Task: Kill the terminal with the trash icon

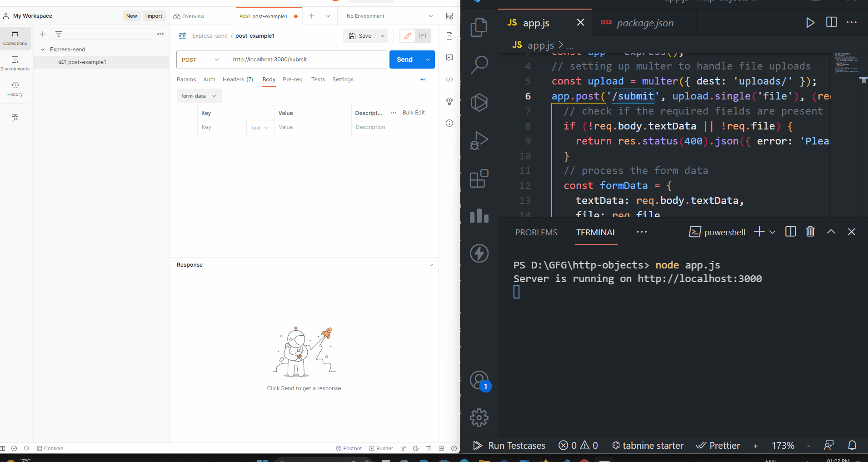Action: (x=810, y=232)
